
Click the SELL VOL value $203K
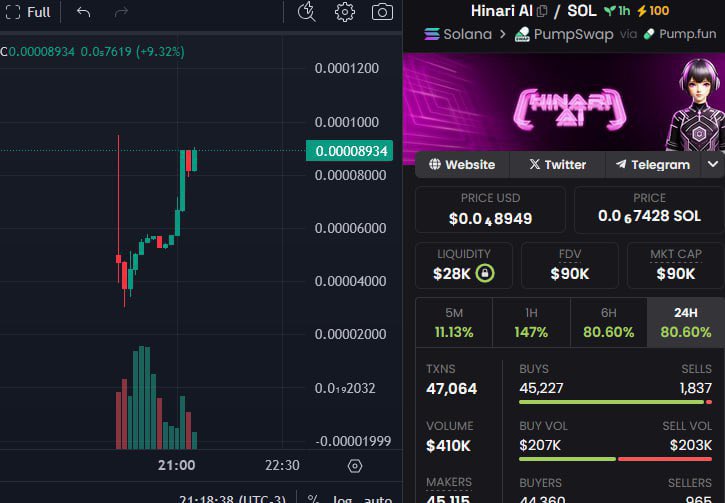(x=691, y=445)
